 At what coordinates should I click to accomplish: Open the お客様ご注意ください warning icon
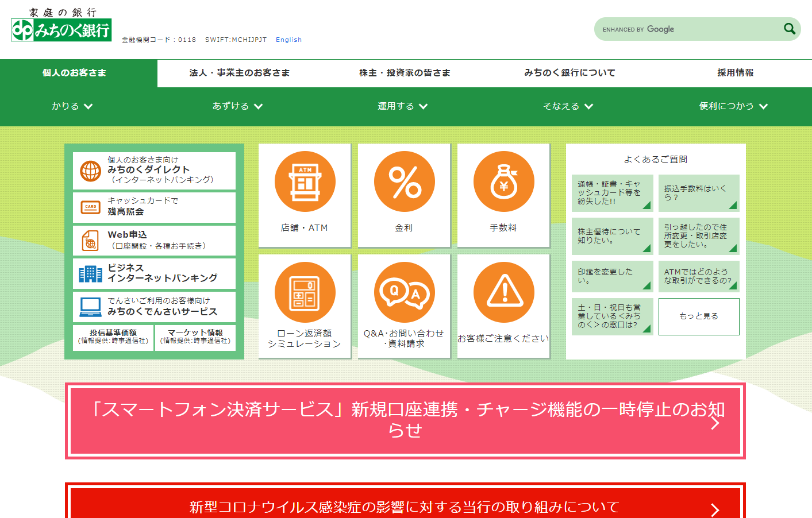pos(503,292)
